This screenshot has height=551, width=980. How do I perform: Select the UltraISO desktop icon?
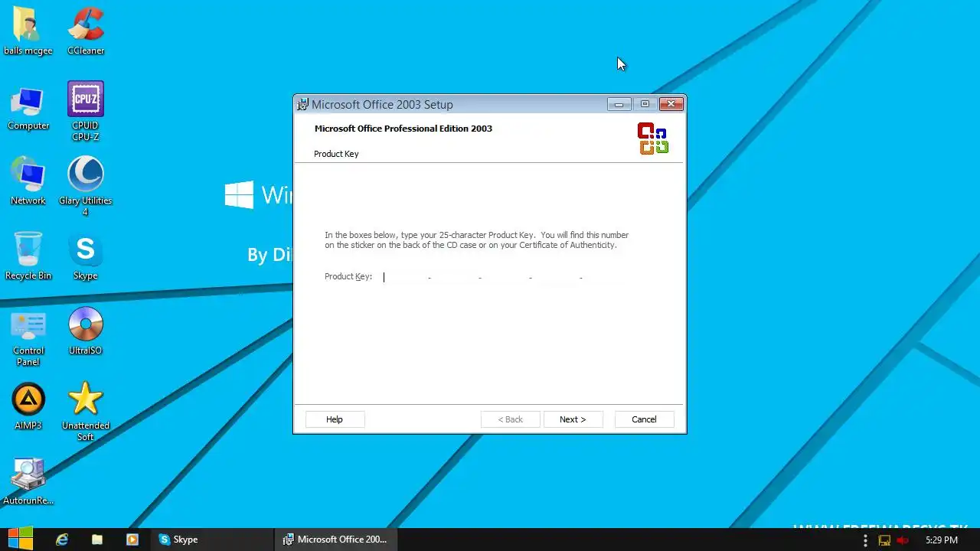[86, 331]
